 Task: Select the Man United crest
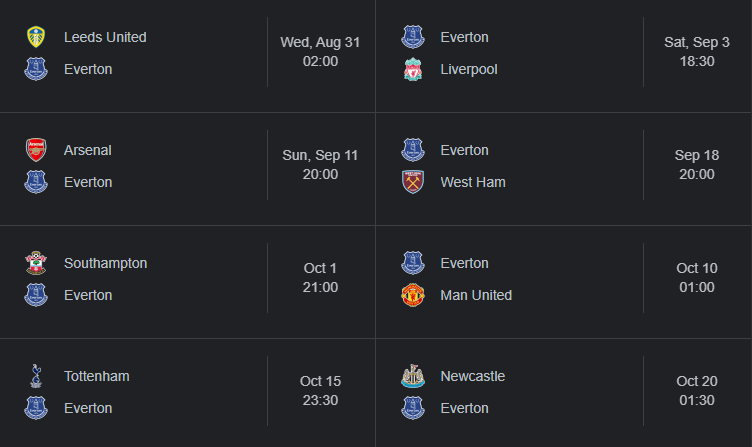(x=412, y=295)
